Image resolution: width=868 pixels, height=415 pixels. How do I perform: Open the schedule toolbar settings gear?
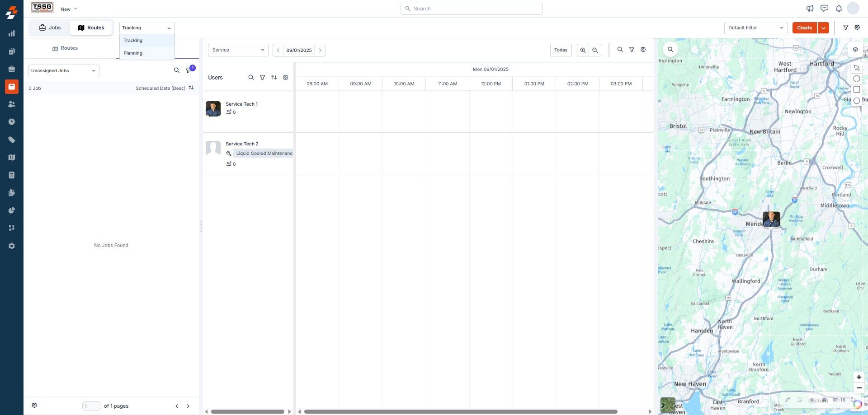click(x=643, y=50)
